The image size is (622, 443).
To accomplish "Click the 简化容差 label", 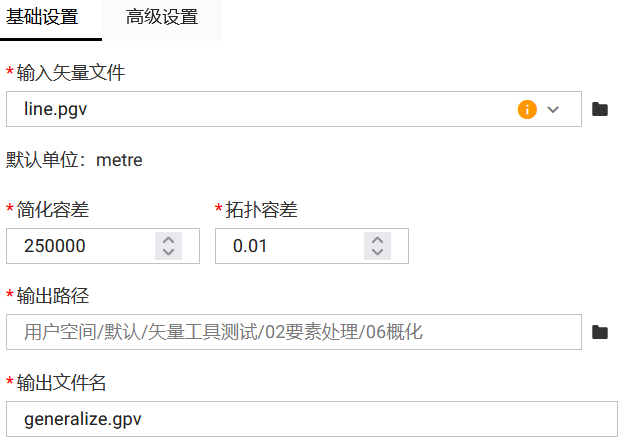I will click(53, 210).
